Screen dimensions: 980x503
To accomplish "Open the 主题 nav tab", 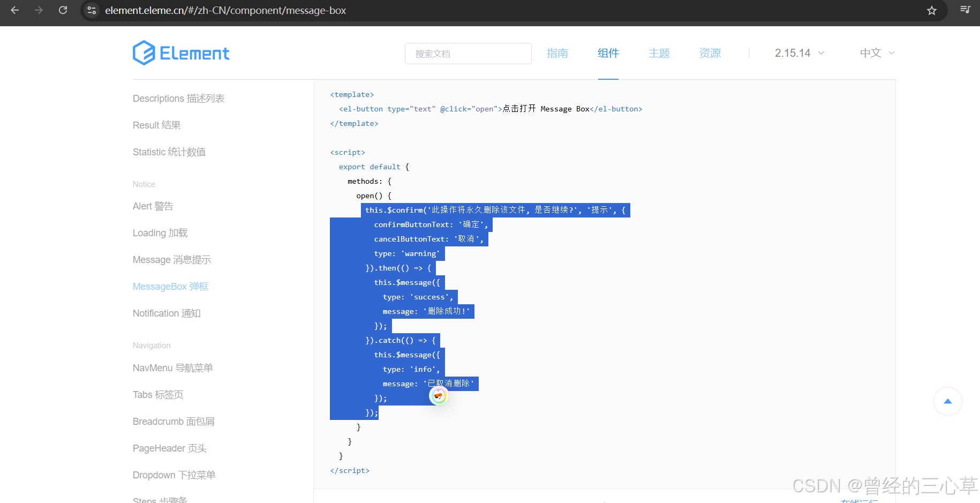I will (x=659, y=53).
